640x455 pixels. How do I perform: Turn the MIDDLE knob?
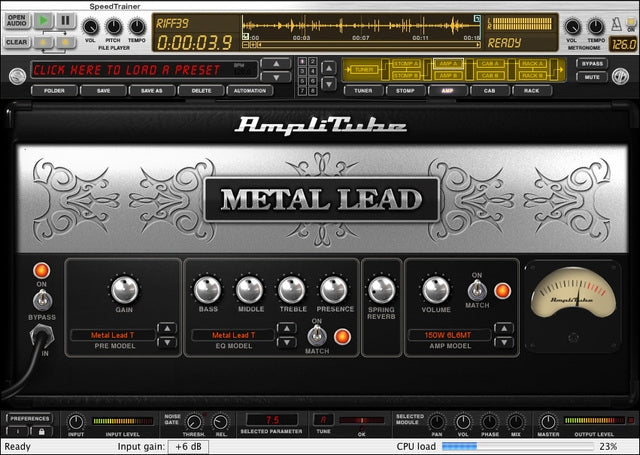click(x=250, y=289)
